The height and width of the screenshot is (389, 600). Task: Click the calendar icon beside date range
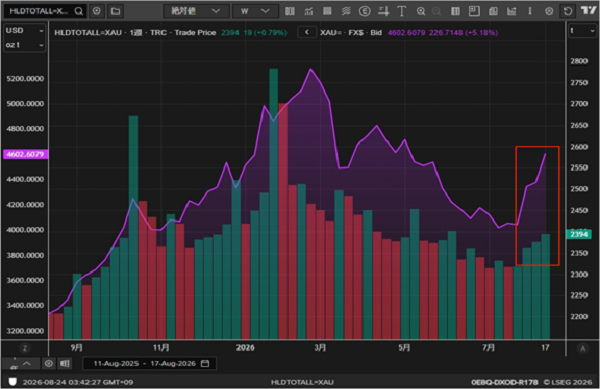coord(205,363)
